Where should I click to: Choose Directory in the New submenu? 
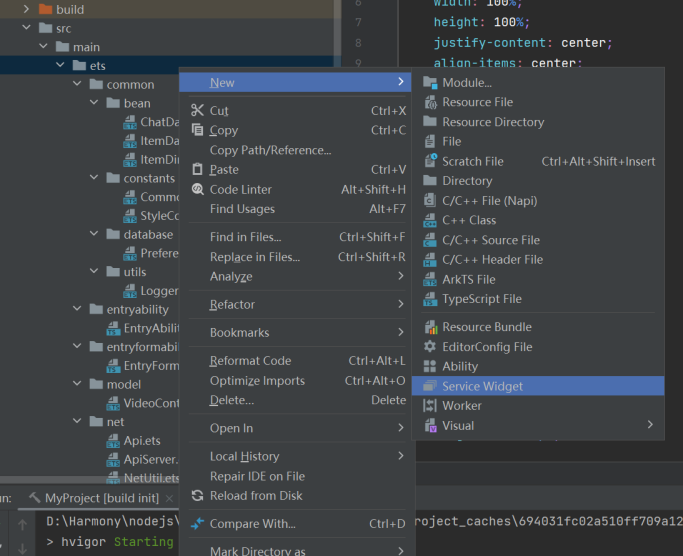pyautogui.click(x=538, y=180)
